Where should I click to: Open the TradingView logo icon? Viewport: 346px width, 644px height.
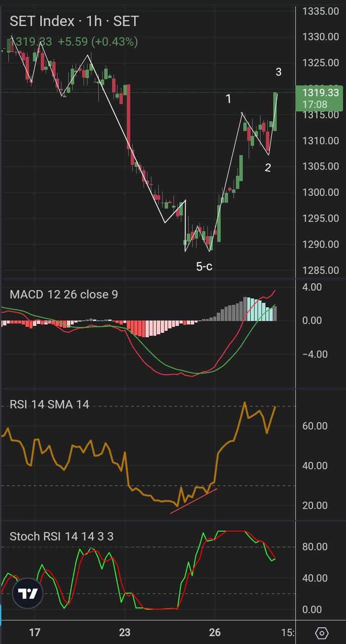click(x=28, y=594)
